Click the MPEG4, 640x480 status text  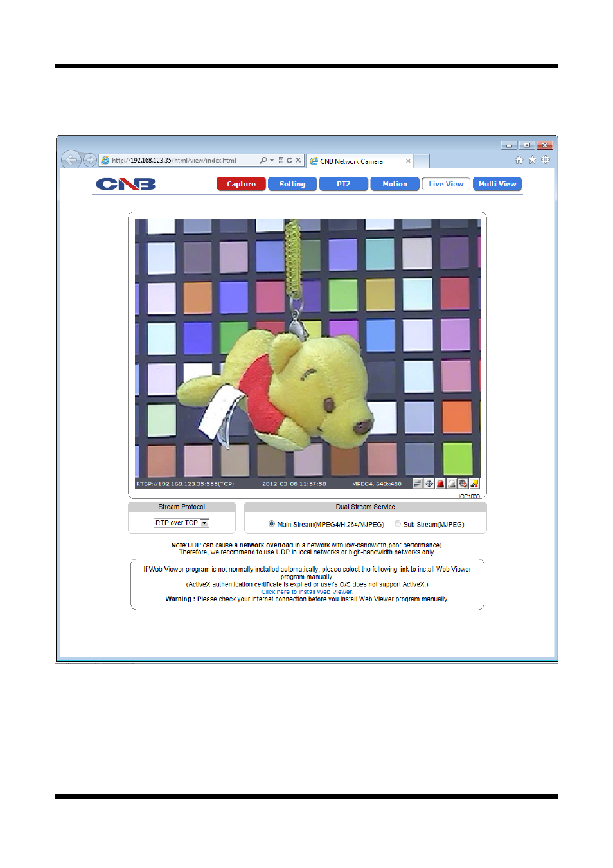[x=377, y=484]
